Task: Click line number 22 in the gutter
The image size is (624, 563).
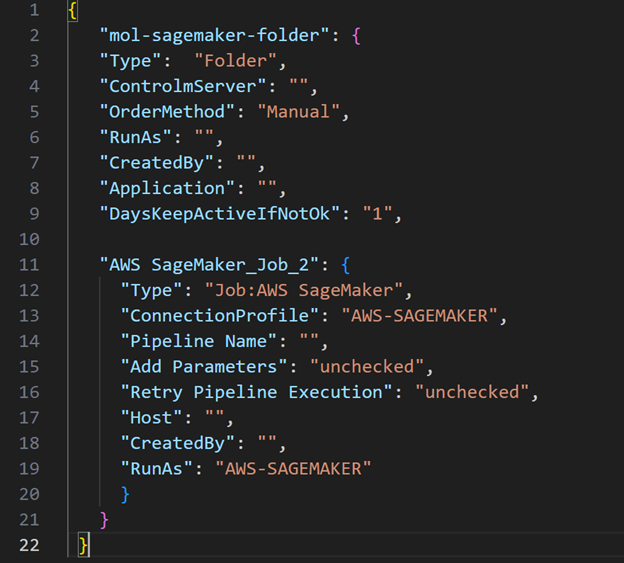Action: (29, 545)
